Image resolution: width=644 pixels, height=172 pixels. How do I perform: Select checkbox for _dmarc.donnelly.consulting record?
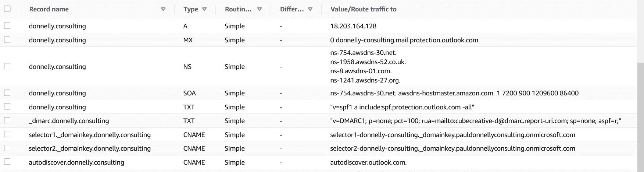(x=7, y=120)
